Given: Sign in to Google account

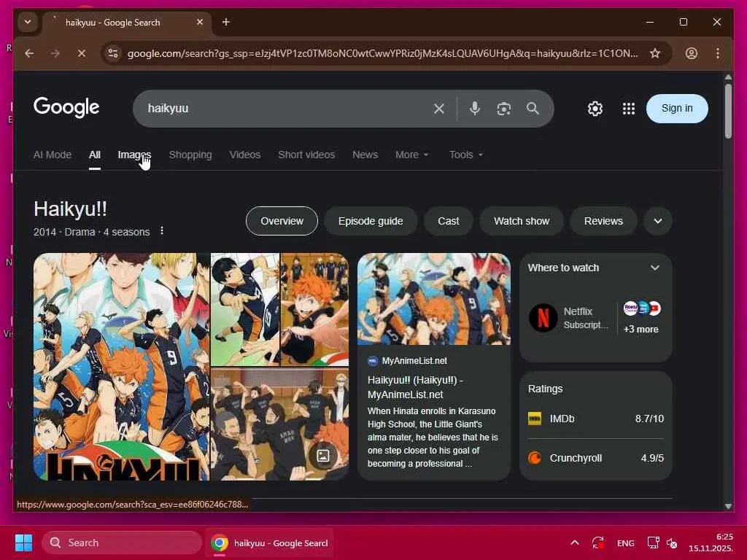Looking at the screenshot, I should [677, 108].
